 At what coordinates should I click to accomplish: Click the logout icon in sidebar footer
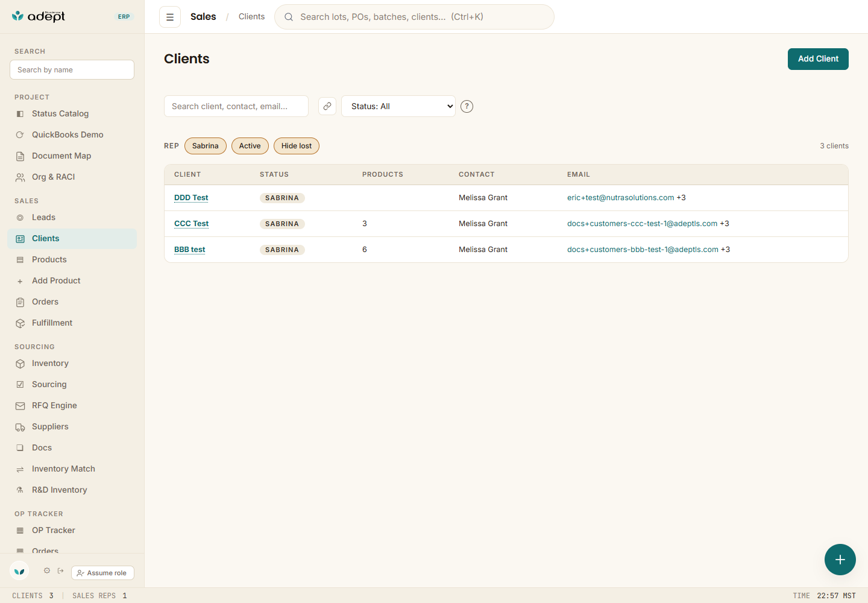click(x=61, y=570)
